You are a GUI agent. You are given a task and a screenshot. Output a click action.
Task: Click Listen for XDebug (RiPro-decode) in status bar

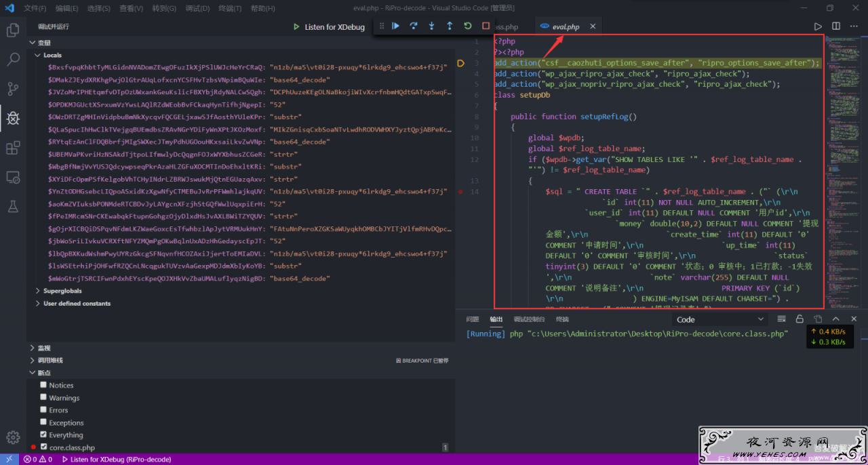(x=116, y=459)
